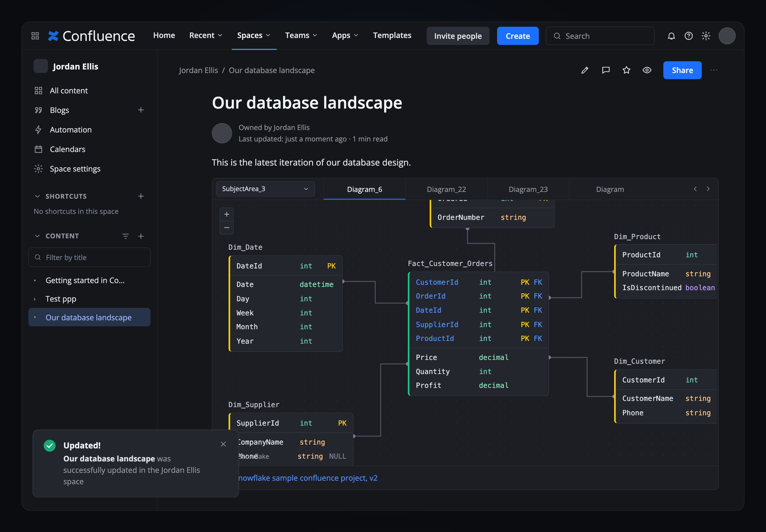This screenshot has height=532, width=766.
Task: Zoom in on the diagram
Action: pyautogui.click(x=227, y=214)
